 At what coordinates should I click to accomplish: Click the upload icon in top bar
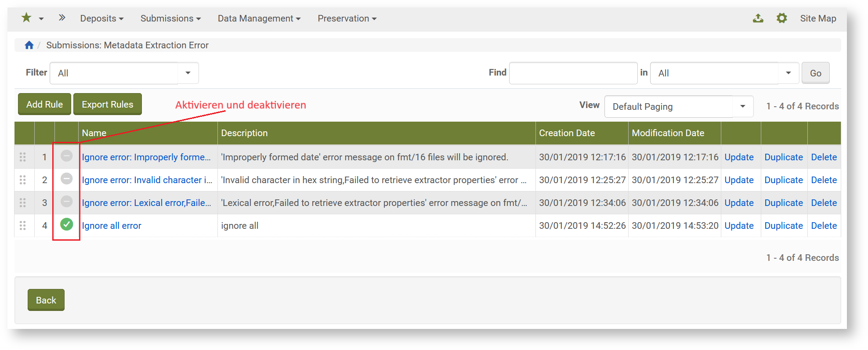click(x=758, y=18)
